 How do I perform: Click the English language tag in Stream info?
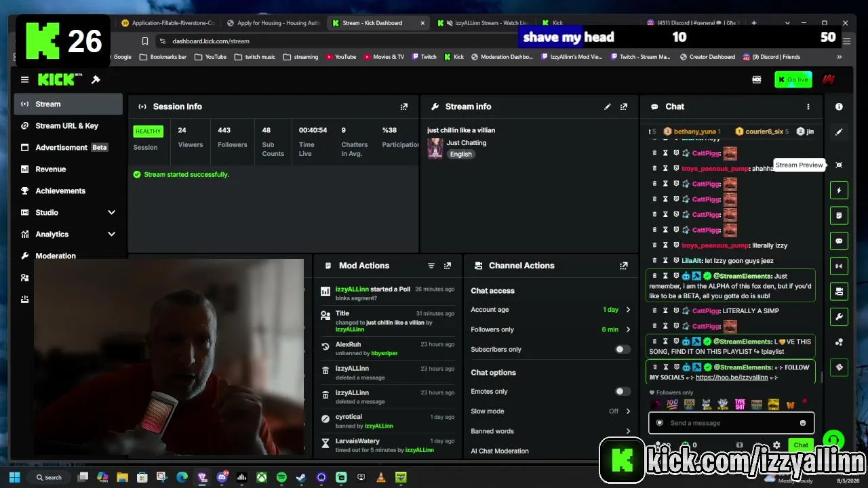[x=460, y=155]
